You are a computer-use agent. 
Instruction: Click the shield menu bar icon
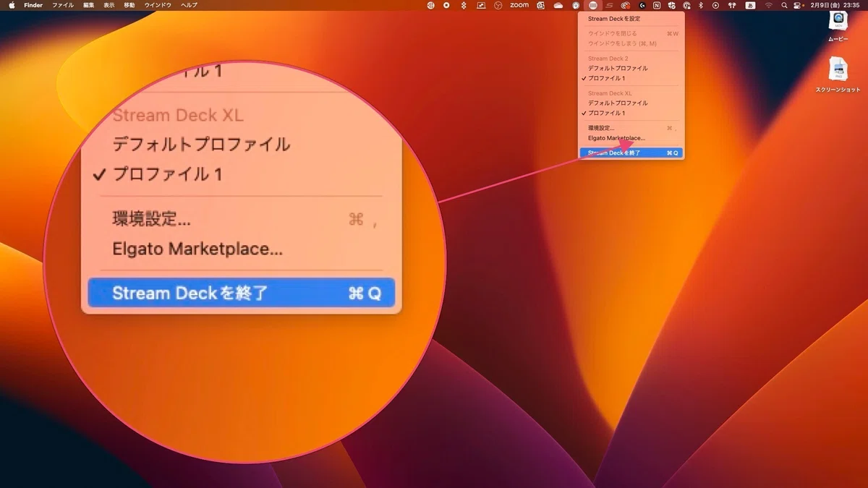click(x=672, y=5)
